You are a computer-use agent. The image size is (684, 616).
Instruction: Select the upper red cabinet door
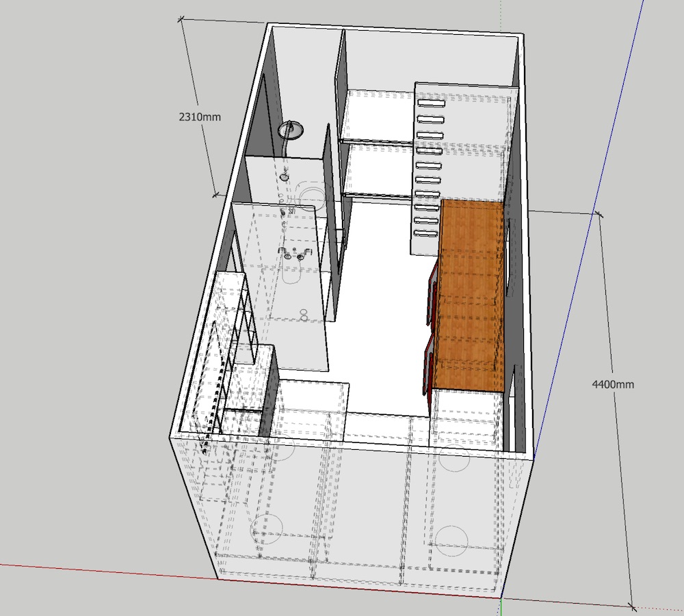[x=433, y=294]
